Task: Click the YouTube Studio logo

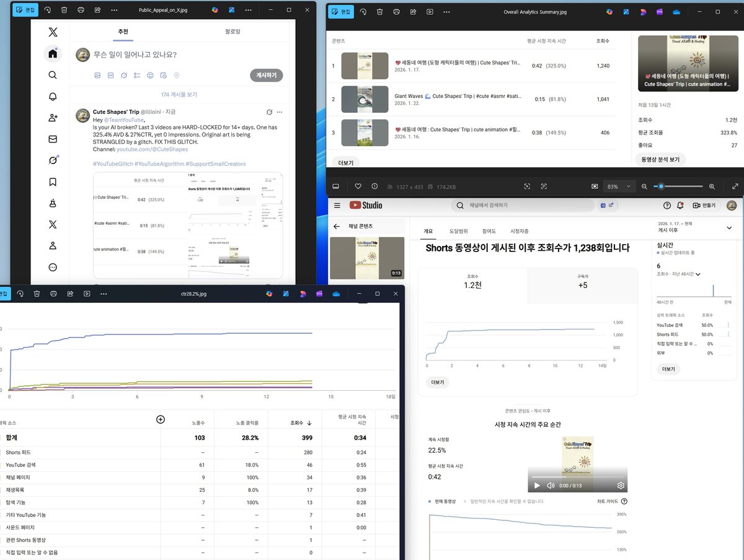Action: point(366,205)
